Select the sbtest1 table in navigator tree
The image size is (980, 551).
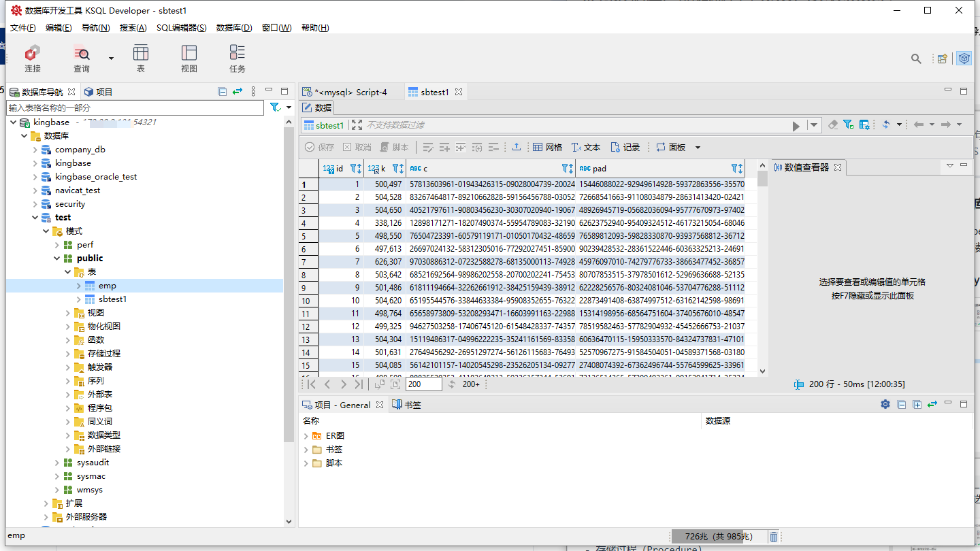(112, 299)
